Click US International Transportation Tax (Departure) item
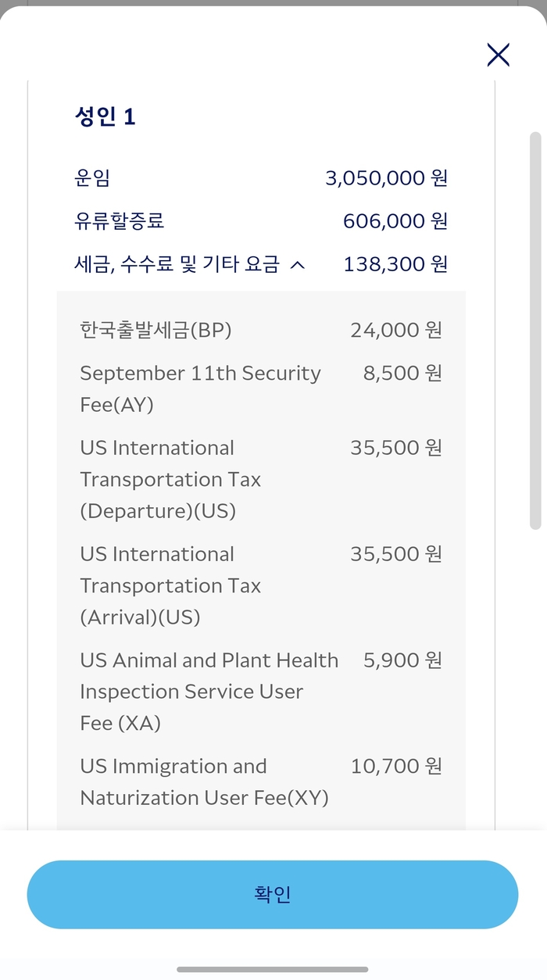The height and width of the screenshot is (980, 547). point(170,479)
